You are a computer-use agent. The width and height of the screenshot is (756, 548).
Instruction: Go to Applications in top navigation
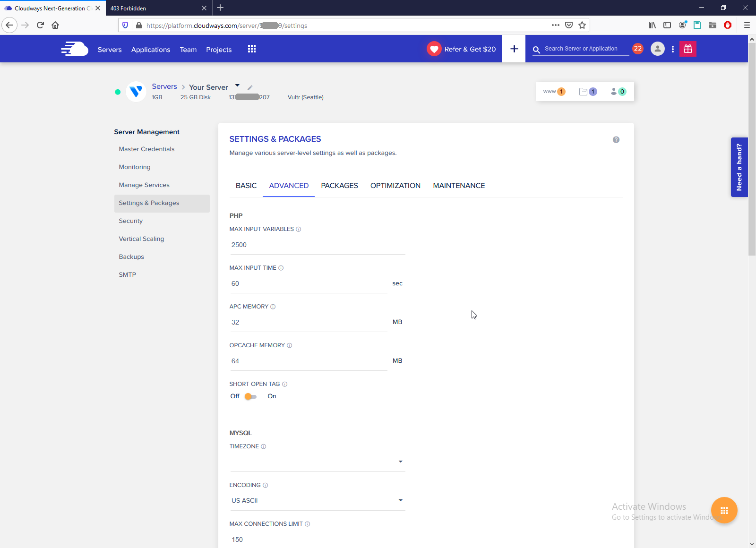tap(151, 50)
